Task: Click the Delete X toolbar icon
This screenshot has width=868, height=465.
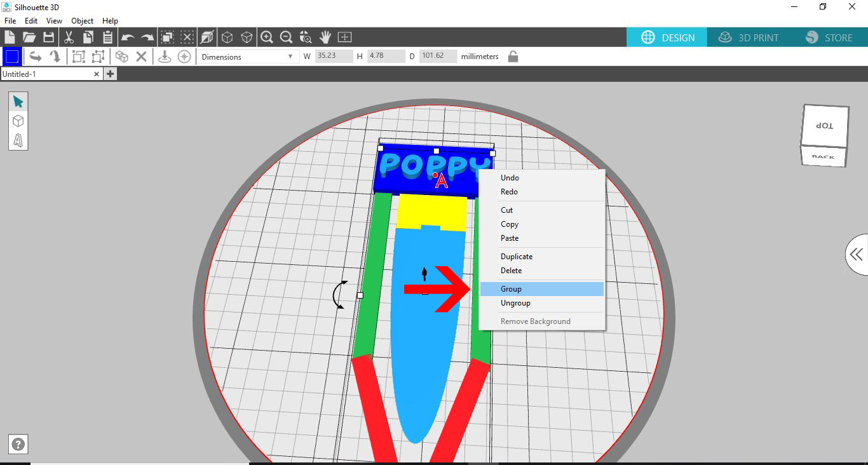Action: coord(141,57)
